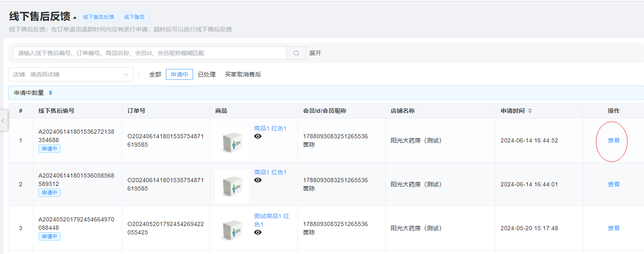Switch to 线下售后 tag tab
644x254 pixels.
pos(134,17)
